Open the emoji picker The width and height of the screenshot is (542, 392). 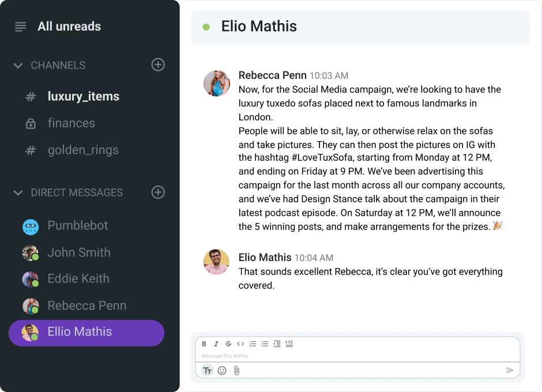tap(222, 370)
